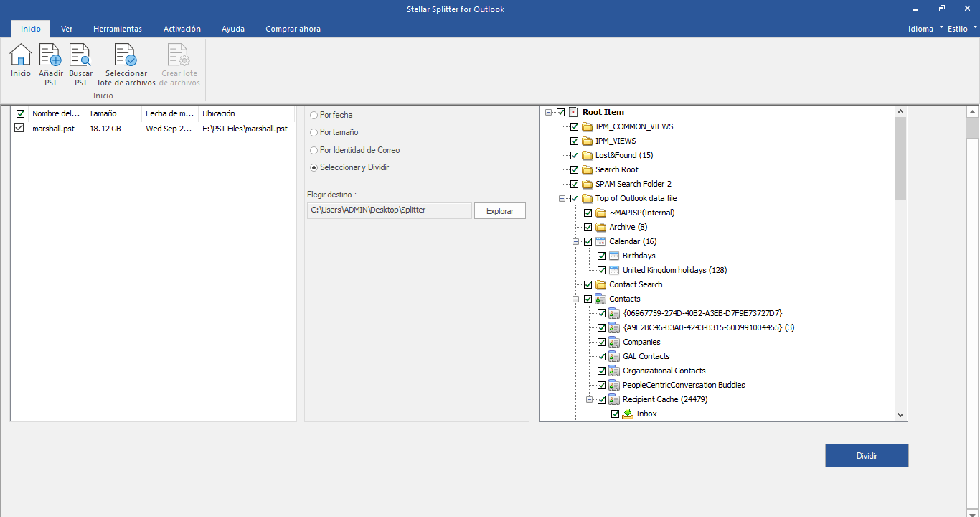Click the Inicio home icon in ribbon
This screenshot has height=517, width=980.
click(x=21, y=55)
